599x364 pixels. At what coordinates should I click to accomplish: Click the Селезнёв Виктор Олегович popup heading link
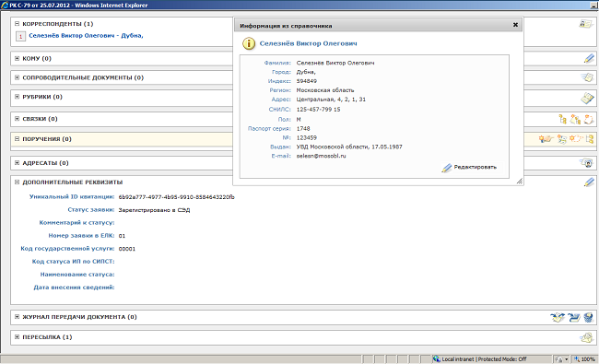[x=309, y=43]
